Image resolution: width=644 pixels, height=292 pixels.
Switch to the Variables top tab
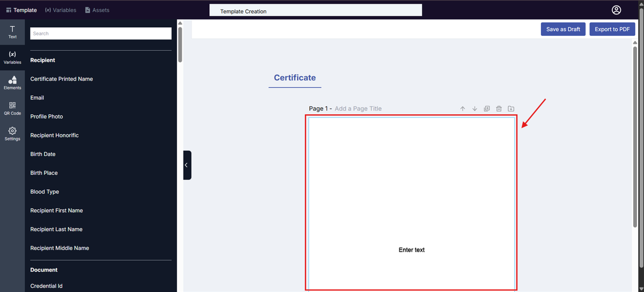(61, 10)
